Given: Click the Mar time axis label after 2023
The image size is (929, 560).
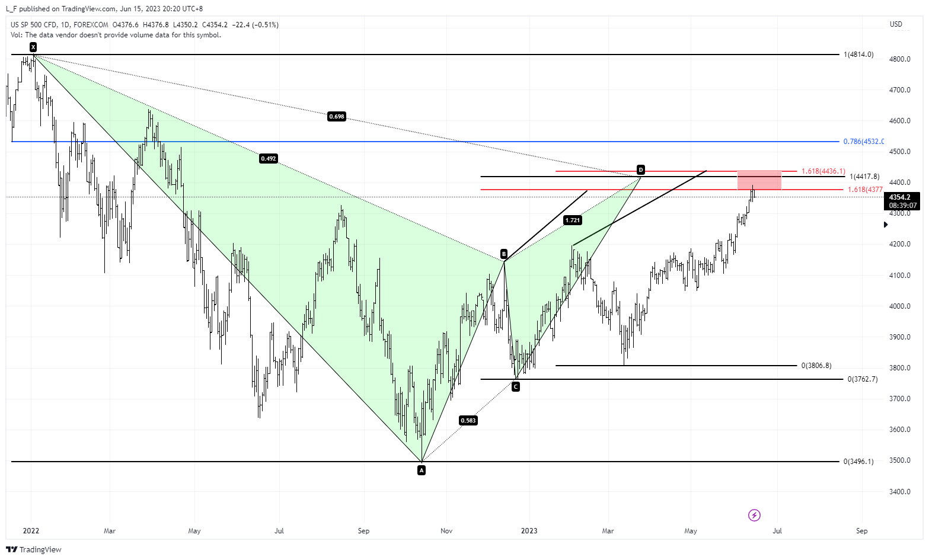Looking at the screenshot, I should point(608,531).
